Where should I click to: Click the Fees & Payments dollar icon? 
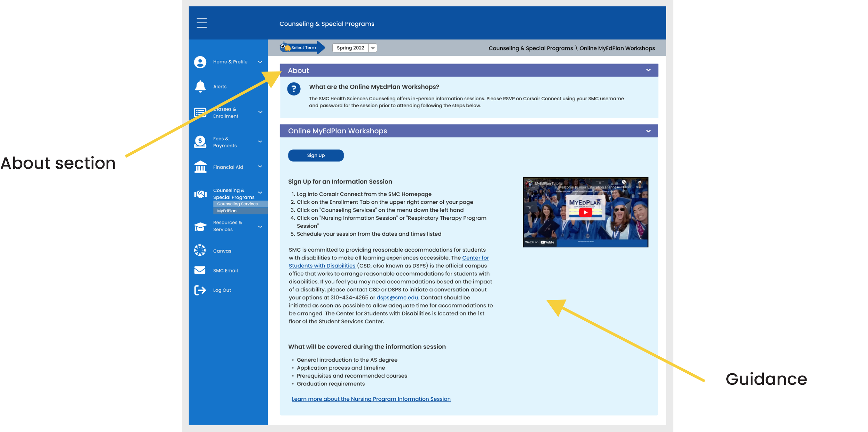pos(200,142)
